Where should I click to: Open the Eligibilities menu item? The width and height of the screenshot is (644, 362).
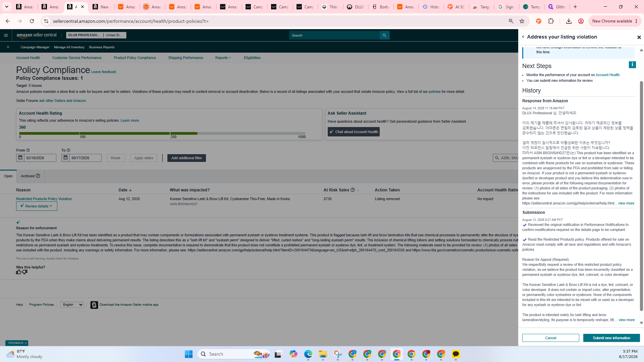pyautogui.click(x=252, y=58)
